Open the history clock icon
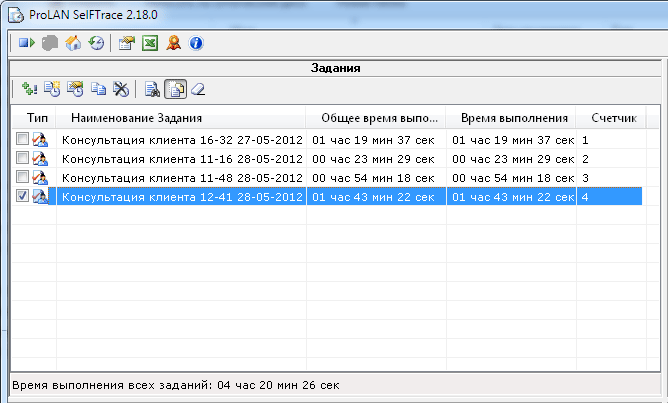Screen dimensions: 668x403 [x=96, y=43]
